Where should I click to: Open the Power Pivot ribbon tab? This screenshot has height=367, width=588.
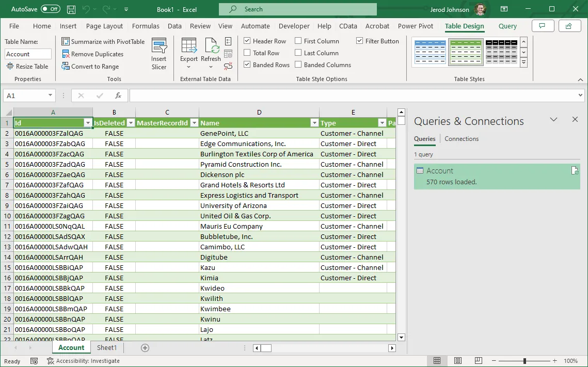click(416, 26)
